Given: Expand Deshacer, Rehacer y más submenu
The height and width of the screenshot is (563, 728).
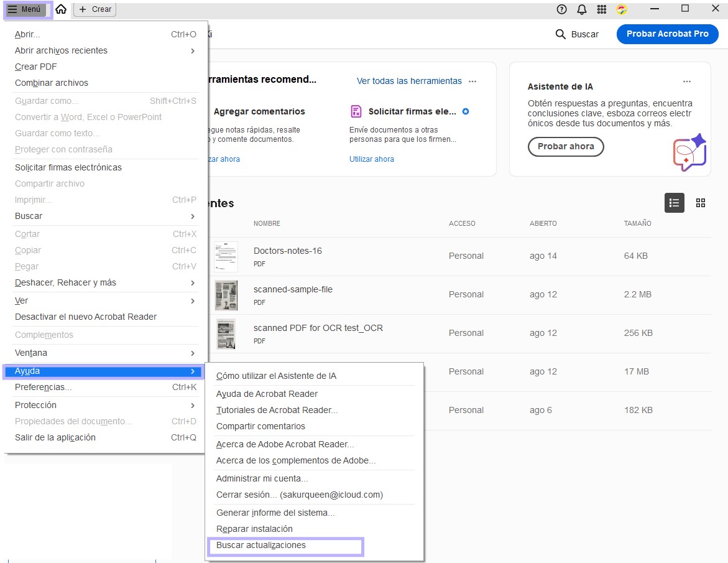Looking at the screenshot, I should pyautogui.click(x=106, y=283).
